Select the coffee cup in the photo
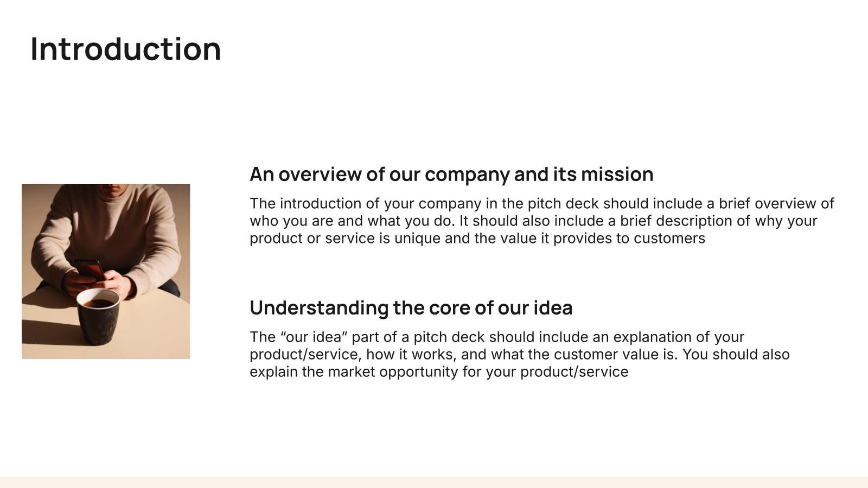The height and width of the screenshot is (488, 868). point(98,317)
